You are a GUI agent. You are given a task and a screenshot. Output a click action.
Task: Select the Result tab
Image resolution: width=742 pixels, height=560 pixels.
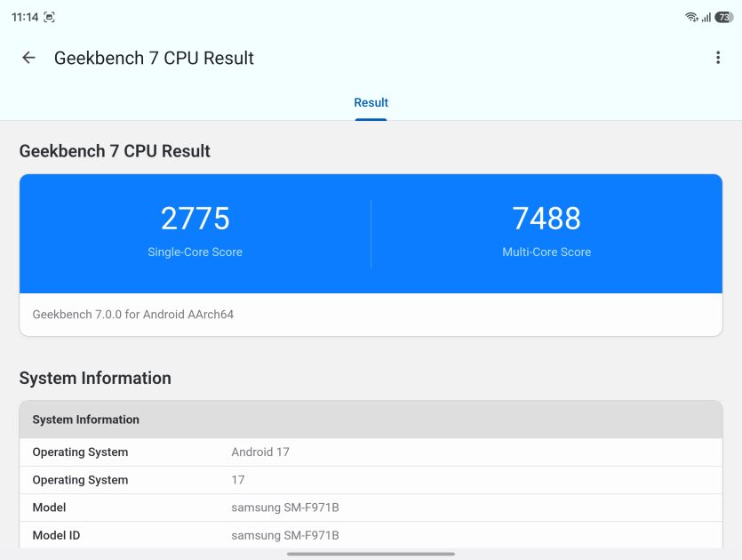371,103
